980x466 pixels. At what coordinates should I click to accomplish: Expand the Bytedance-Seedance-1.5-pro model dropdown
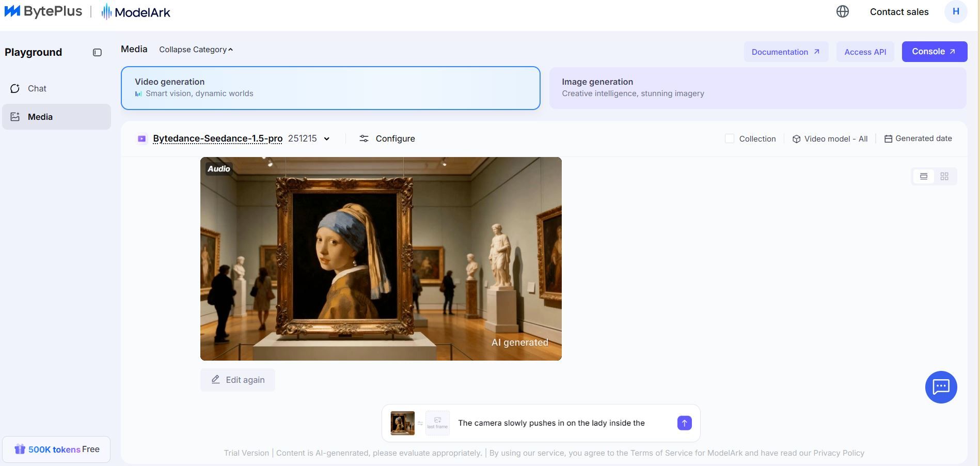point(326,138)
